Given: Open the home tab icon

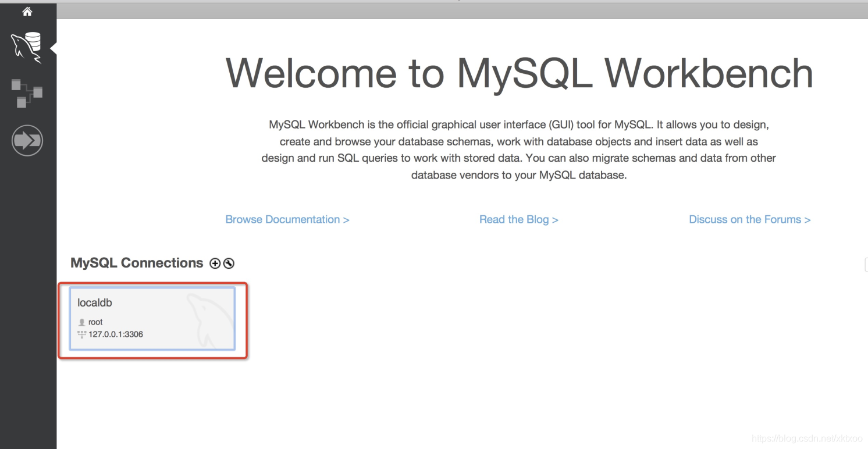Looking at the screenshot, I should (27, 11).
